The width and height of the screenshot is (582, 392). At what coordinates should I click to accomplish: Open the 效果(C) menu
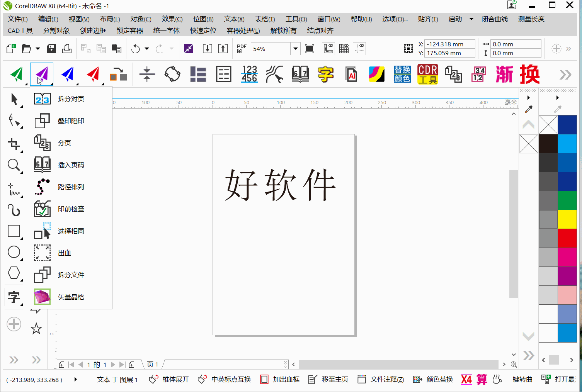coord(172,19)
